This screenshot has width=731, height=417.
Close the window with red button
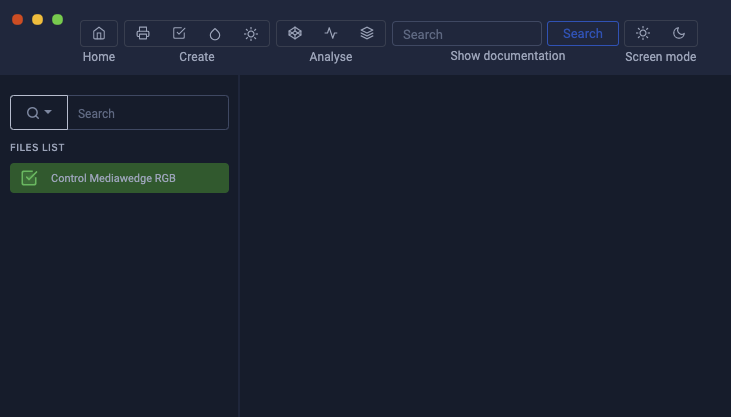(x=18, y=20)
